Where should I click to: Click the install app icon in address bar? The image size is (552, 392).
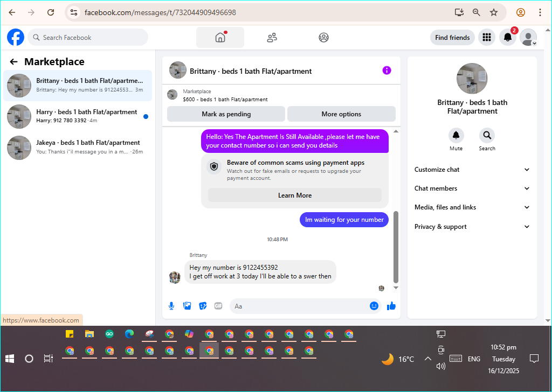click(x=459, y=12)
